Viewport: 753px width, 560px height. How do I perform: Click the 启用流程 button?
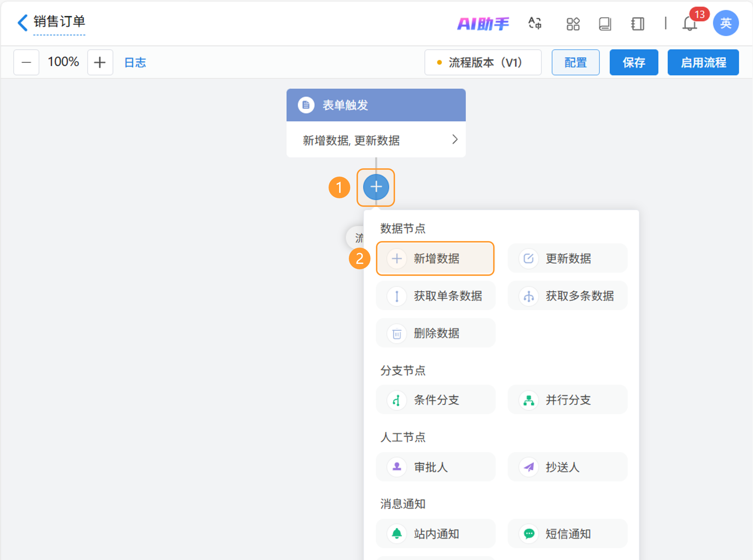click(x=703, y=62)
